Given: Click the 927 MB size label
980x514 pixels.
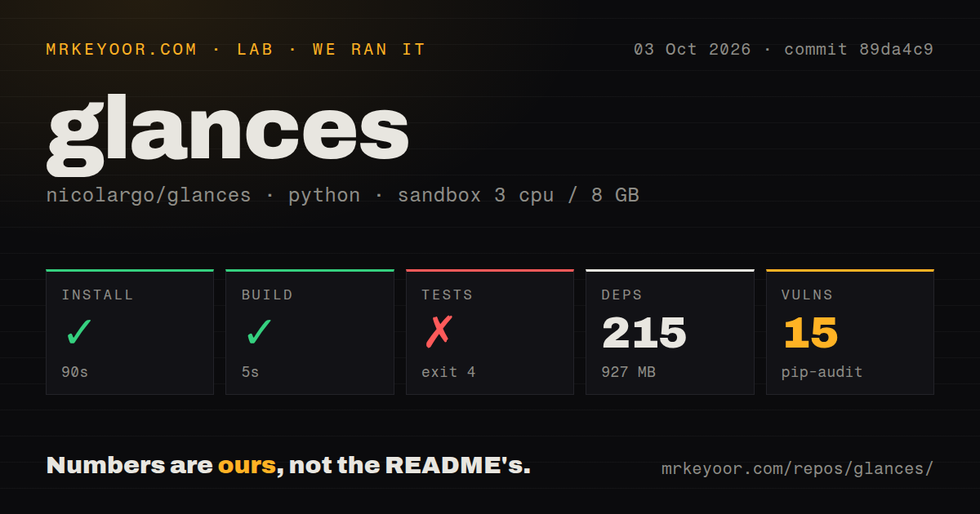Looking at the screenshot, I should (x=629, y=373).
